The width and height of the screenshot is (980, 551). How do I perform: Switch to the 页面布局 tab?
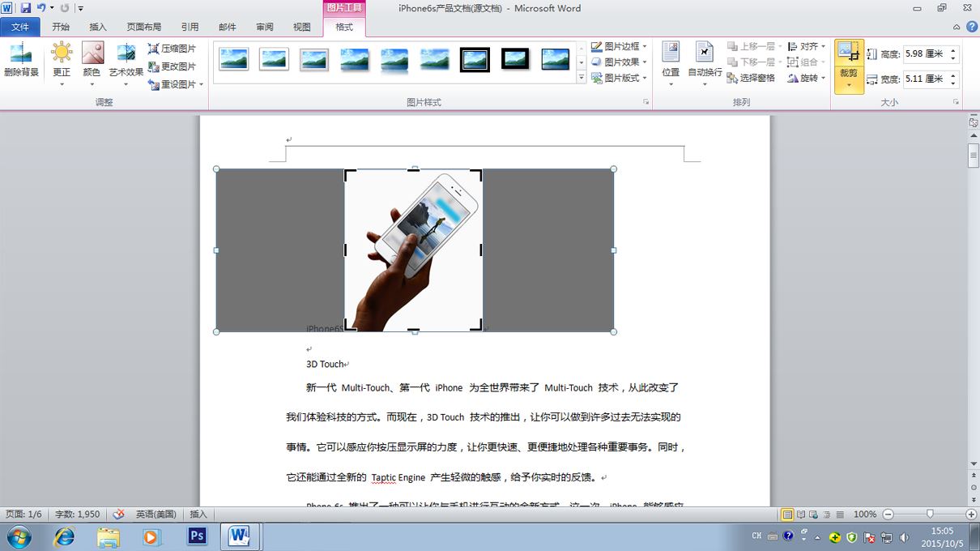tap(143, 27)
